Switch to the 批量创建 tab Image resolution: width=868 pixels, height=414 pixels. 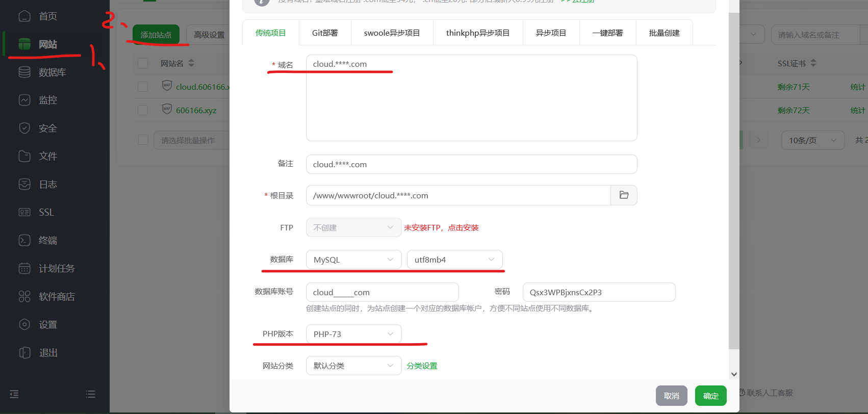tap(664, 33)
